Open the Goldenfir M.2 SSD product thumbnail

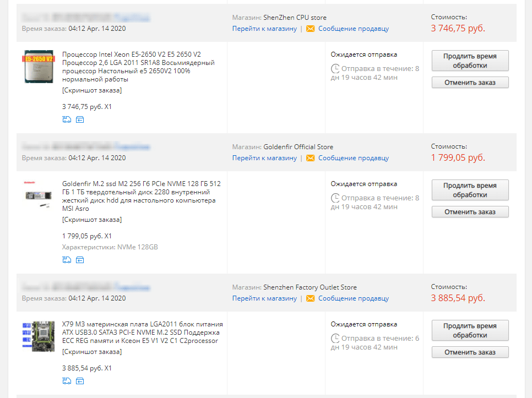click(x=39, y=196)
